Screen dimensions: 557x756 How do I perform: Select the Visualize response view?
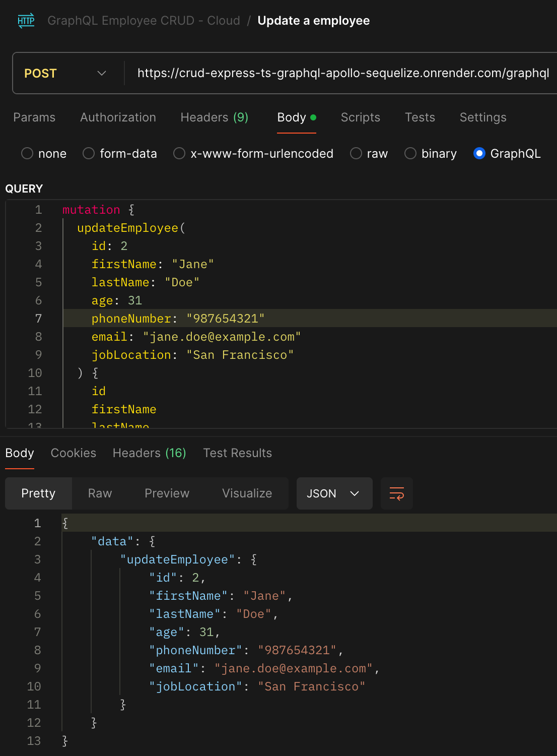[x=247, y=493]
